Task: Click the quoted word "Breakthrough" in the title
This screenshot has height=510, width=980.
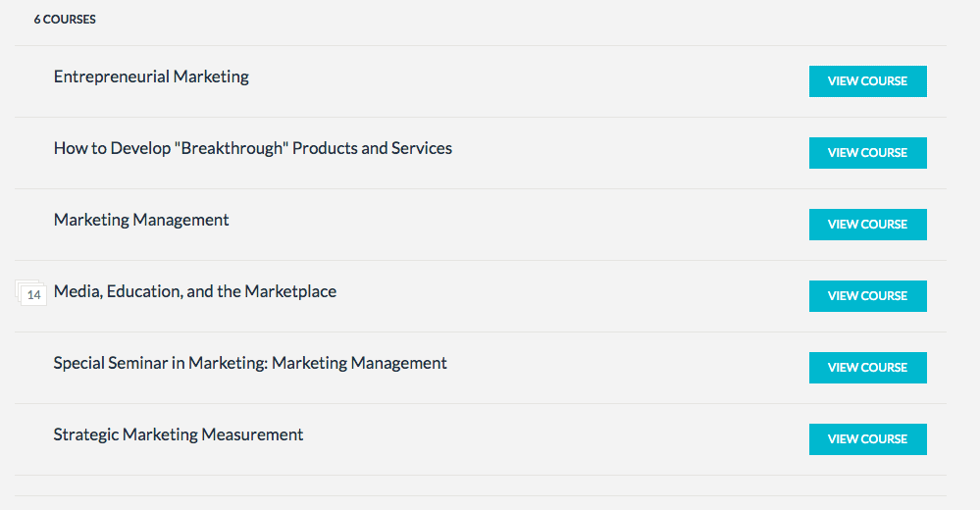Action: [232, 148]
